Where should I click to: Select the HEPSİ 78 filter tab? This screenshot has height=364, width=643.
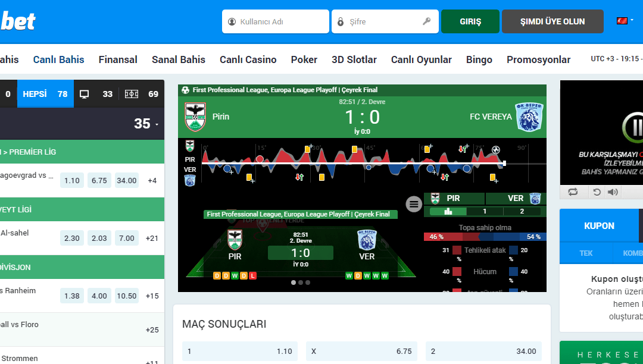click(45, 94)
